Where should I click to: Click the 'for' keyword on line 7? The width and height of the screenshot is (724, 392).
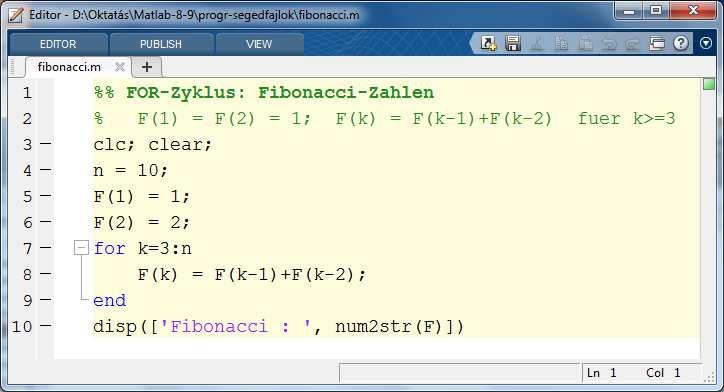pyautogui.click(x=109, y=248)
